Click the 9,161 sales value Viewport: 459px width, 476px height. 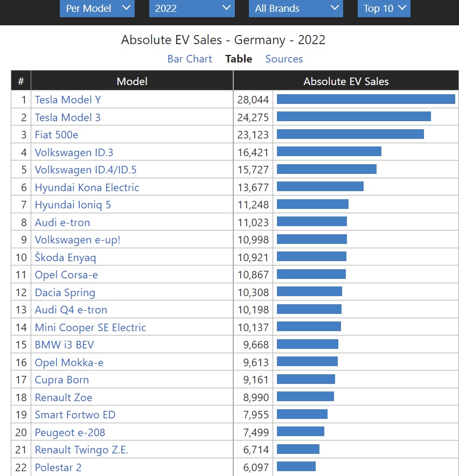(x=256, y=380)
